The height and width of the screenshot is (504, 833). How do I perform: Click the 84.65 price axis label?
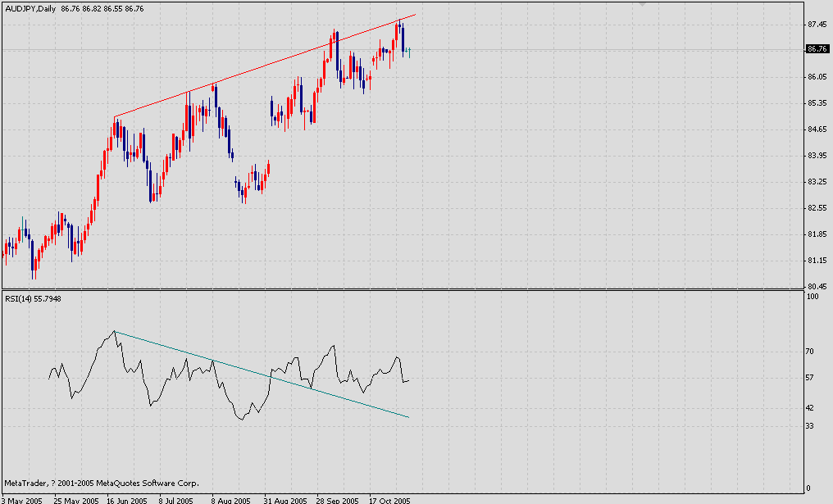pos(817,129)
